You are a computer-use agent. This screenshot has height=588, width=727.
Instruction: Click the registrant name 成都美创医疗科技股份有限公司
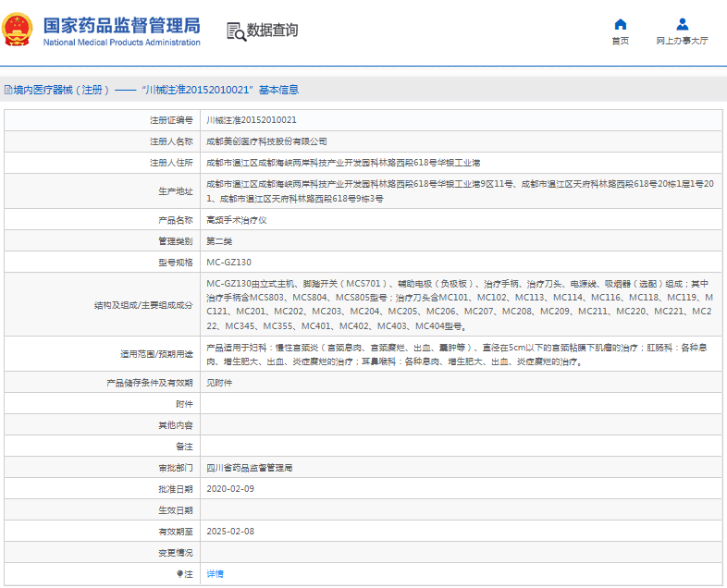coord(266,141)
